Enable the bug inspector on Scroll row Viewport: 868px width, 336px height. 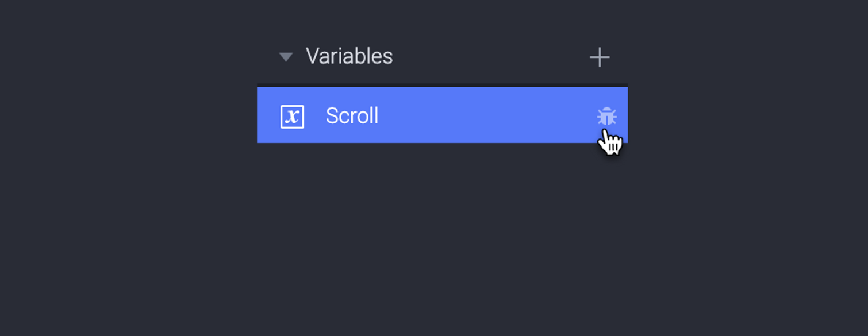pos(606,117)
